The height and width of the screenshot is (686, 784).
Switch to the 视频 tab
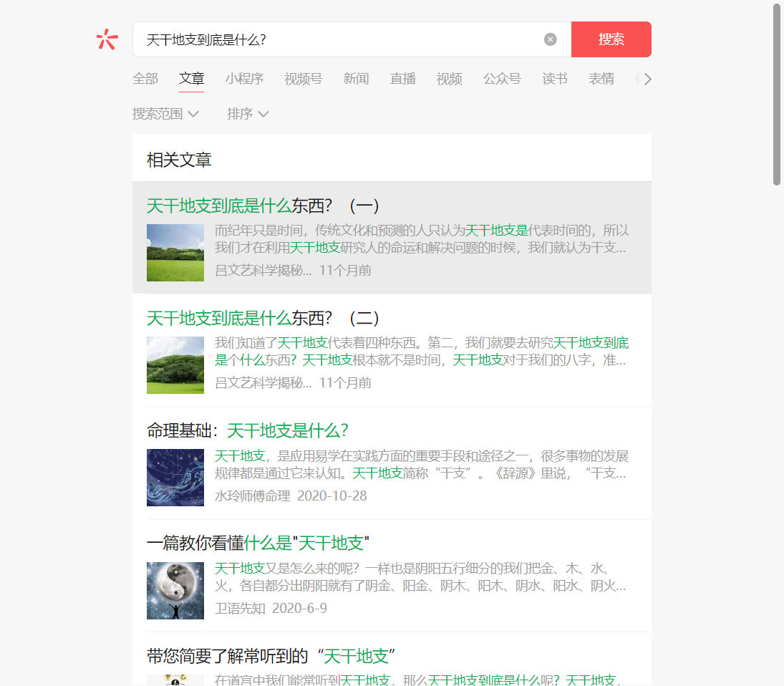(449, 79)
